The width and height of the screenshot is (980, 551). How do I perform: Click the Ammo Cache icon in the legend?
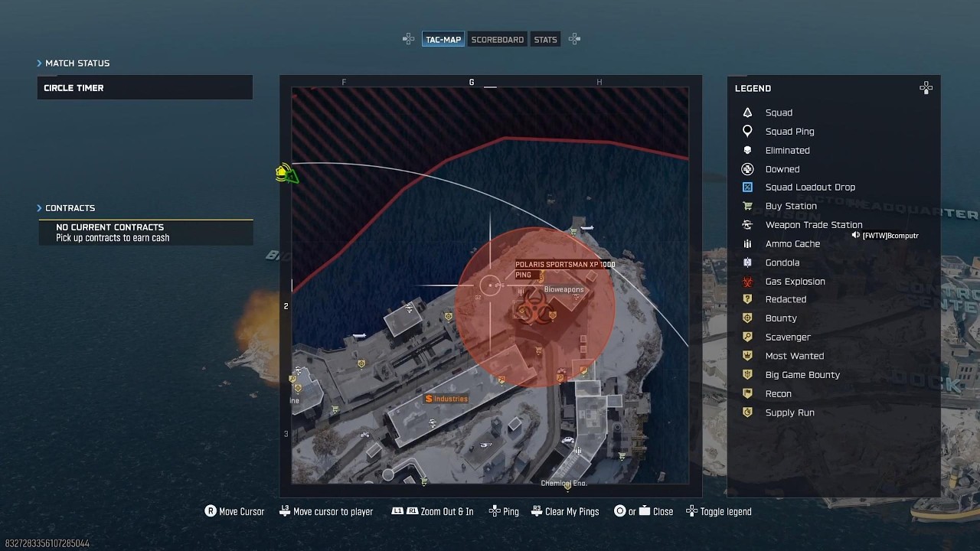[x=748, y=243]
